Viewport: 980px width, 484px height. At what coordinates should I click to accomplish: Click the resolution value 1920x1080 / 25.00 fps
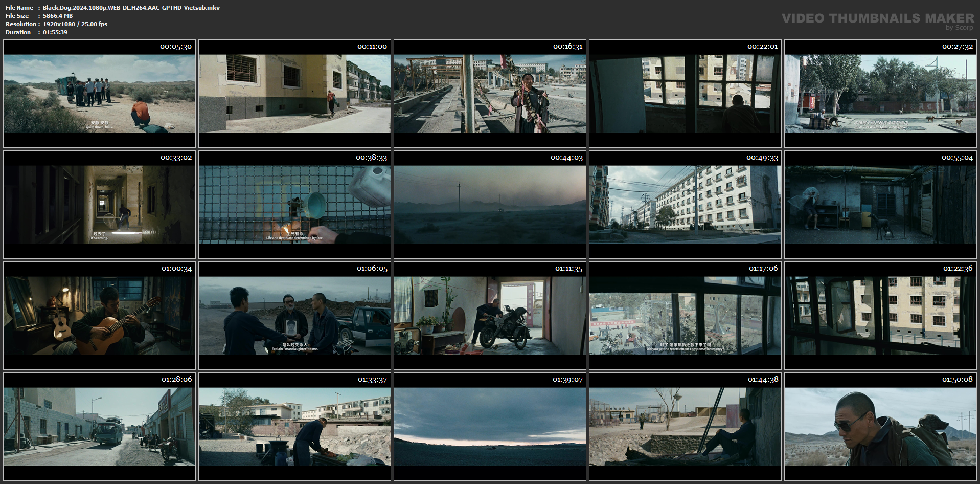pyautogui.click(x=75, y=24)
